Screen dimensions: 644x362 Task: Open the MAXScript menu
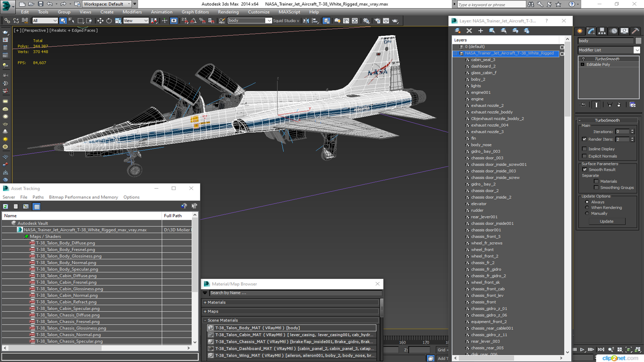[289, 12]
